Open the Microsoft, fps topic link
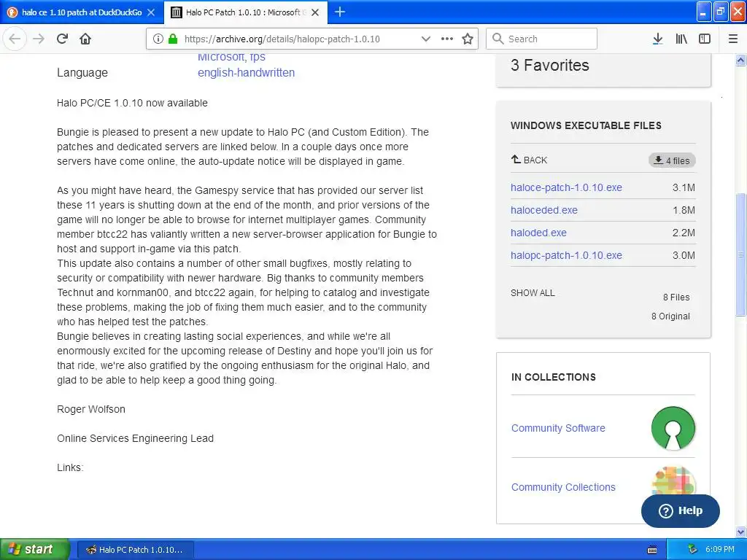Image resolution: width=747 pixels, height=560 pixels. coord(231,57)
